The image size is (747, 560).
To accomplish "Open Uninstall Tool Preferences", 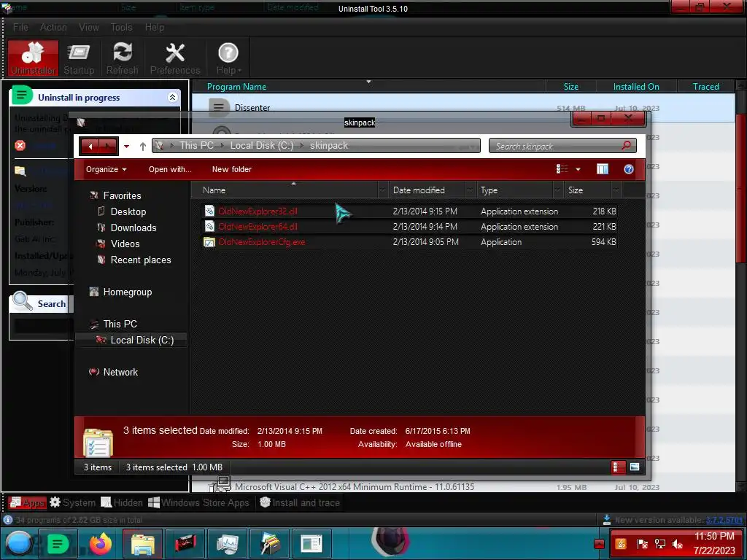I will tap(175, 58).
